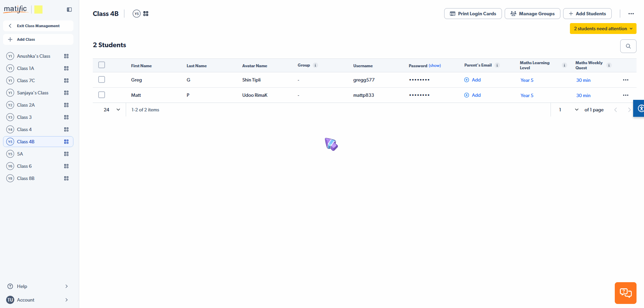Select the checkbox for Greg
The width and height of the screenshot is (644, 308).
[102, 79]
